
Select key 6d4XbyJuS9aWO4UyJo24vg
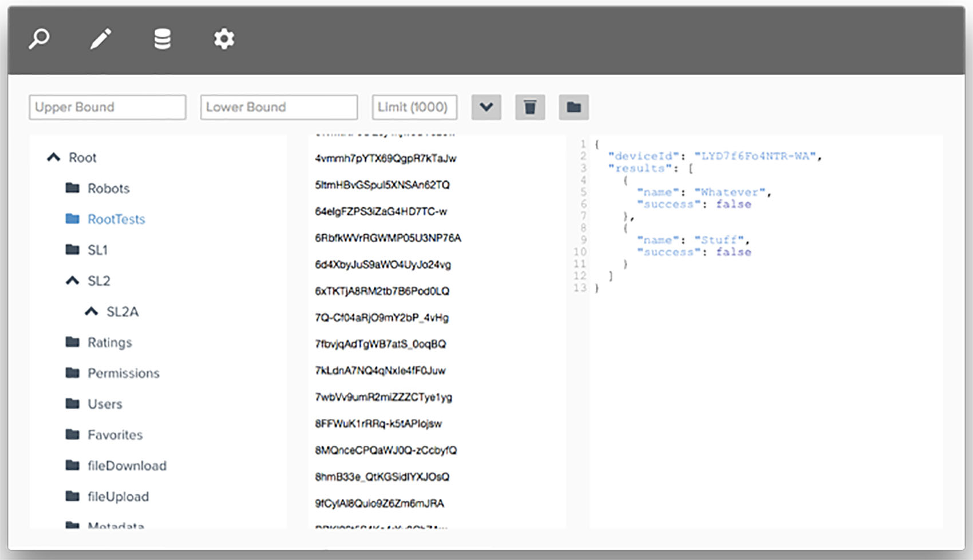click(x=383, y=265)
